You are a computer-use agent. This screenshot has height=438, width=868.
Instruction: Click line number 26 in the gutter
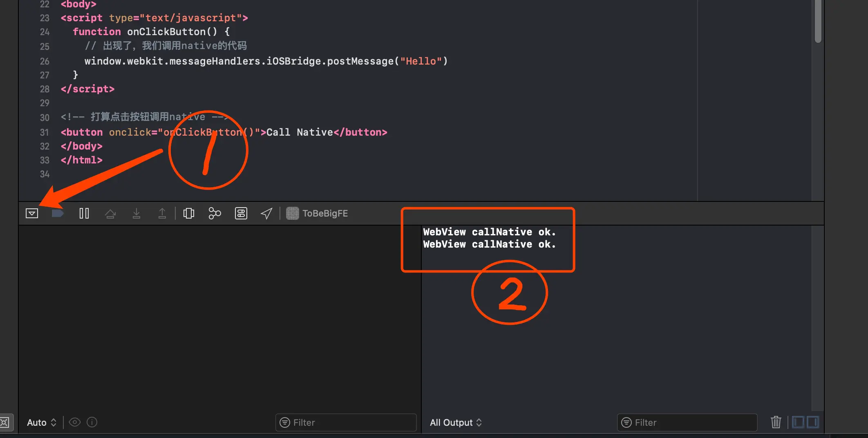click(45, 61)
